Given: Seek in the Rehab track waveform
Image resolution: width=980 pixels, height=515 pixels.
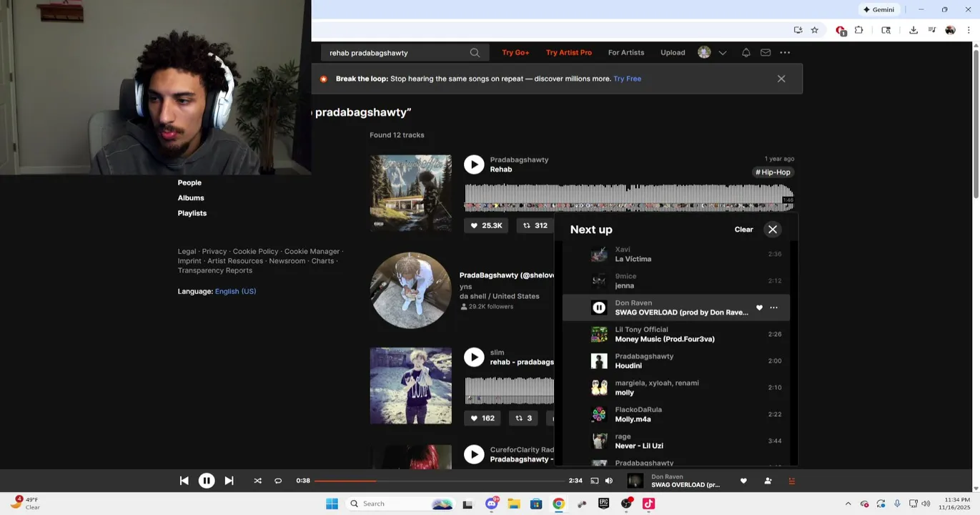Looking at the screenshot, I should [629, 197].
